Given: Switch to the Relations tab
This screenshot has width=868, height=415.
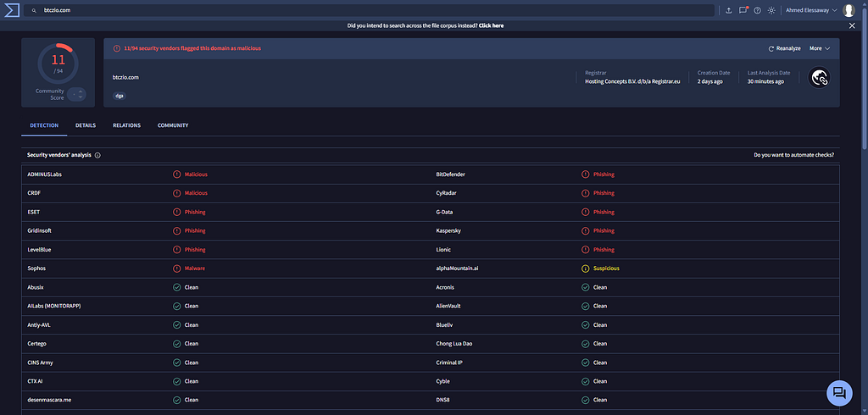Looking at the screenshot, I should coord(127,125).
